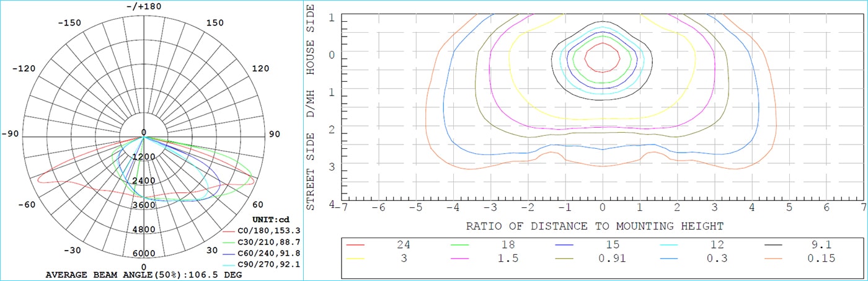868x281 pixels.
Task: Click RATIO OF DISTANCE TO MOUNTING HEIGHT title
Action: coord(595,226)
